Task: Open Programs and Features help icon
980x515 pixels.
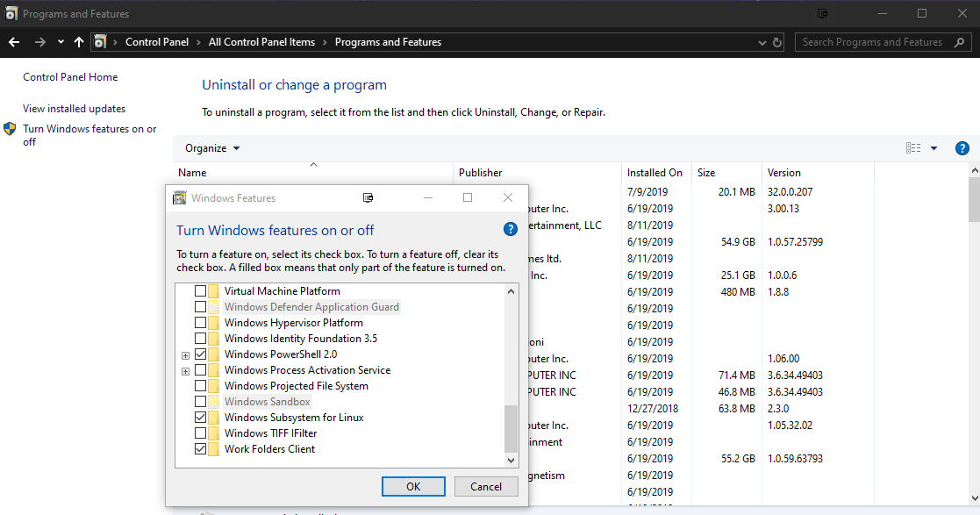Action: (962, 148)
